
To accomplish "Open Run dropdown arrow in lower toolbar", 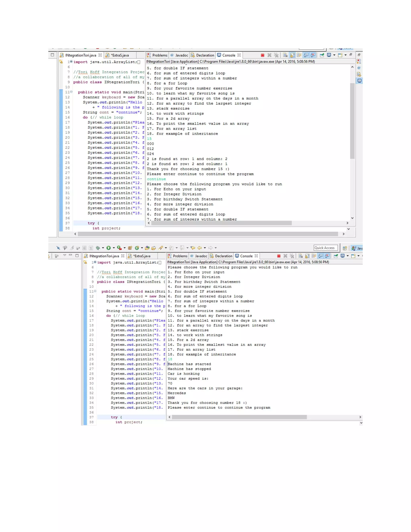I will click(x=114, y=248).
